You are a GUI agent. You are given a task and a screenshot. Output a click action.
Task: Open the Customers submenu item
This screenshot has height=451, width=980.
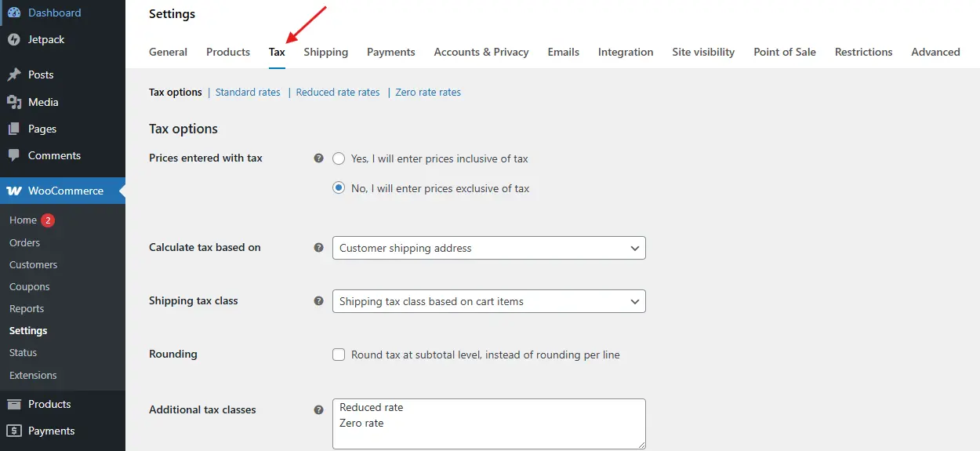33,264
